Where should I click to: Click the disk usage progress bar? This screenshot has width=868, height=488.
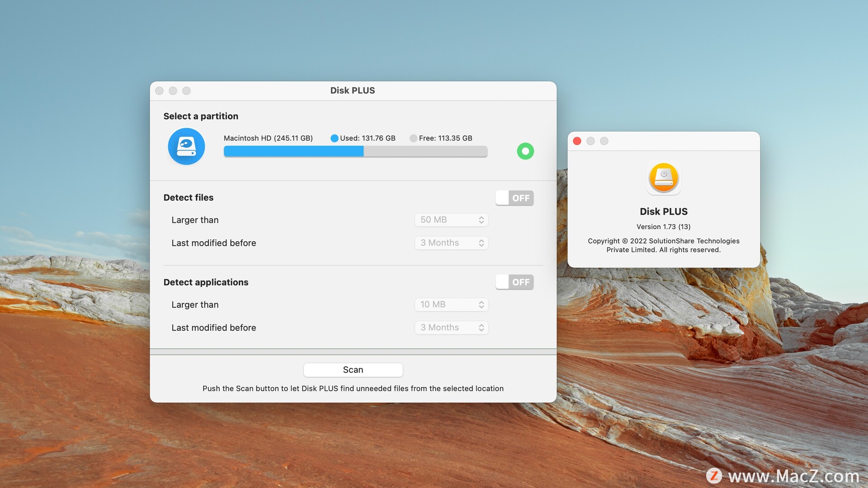point(355,151)
